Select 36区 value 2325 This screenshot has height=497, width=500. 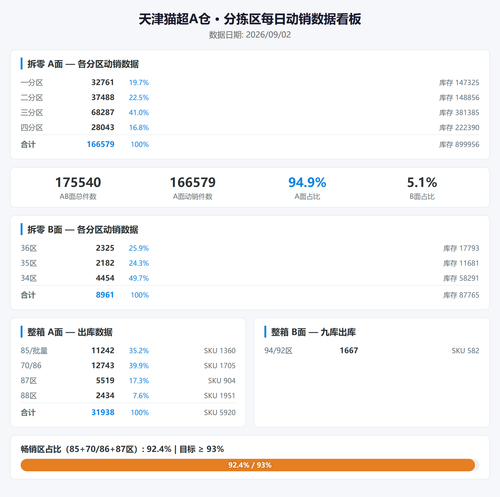(x=105, y=248)
